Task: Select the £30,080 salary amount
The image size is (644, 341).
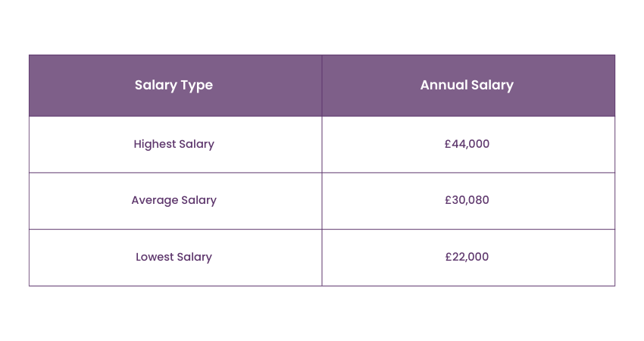Action: click(x=467, y=200)
